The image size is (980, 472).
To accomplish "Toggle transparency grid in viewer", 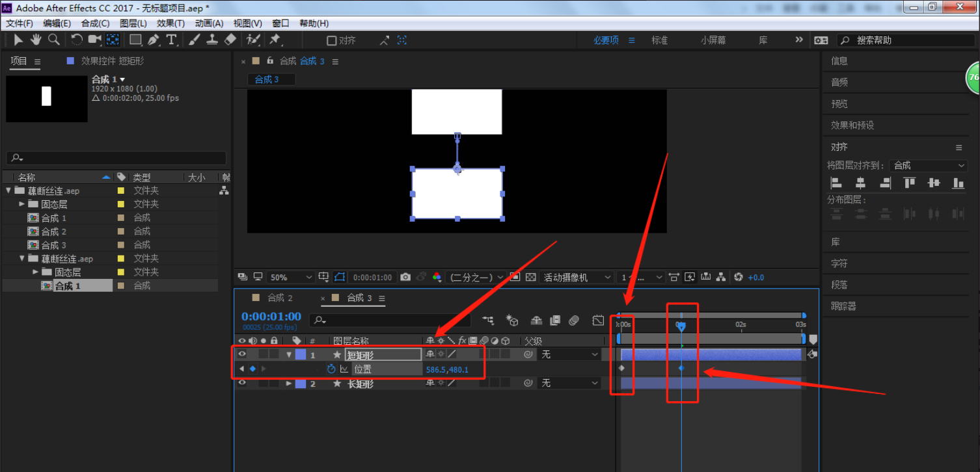I will (x=530, y=277).
